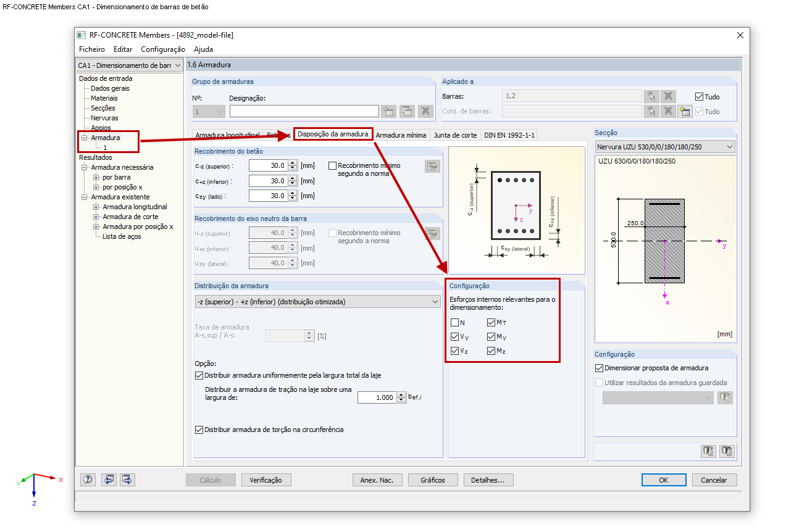
Task: Confirm with the OK button
Action: [x=663, y=480]
